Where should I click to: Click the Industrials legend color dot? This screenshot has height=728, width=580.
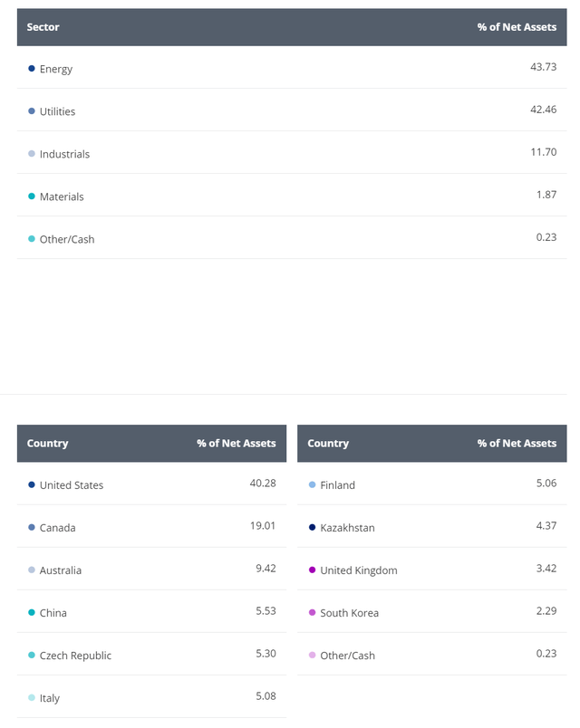tap(32, 154)
